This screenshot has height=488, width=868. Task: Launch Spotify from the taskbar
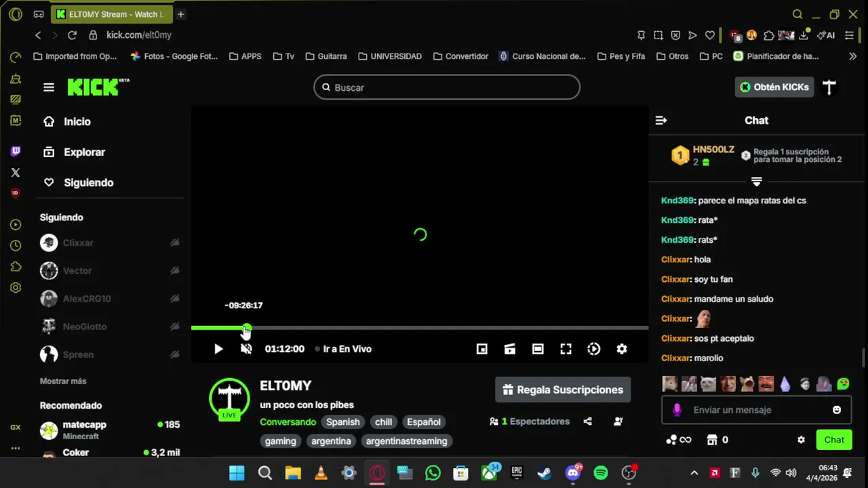point(601,473)
